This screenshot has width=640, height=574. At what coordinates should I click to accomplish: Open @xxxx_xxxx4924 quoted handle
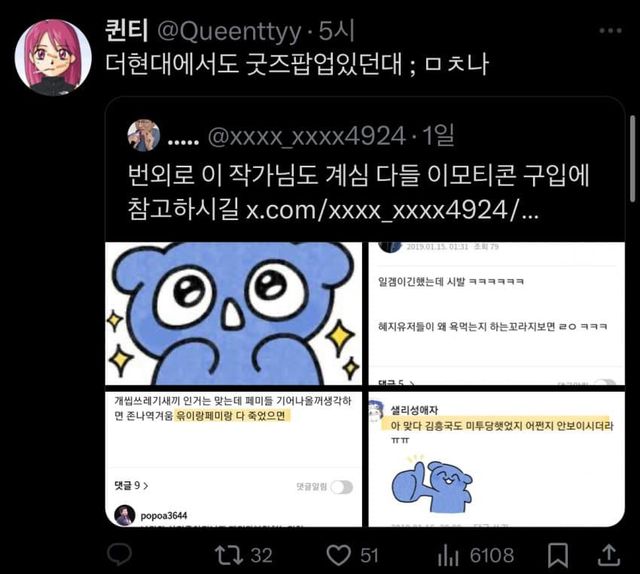click(307, 136)
